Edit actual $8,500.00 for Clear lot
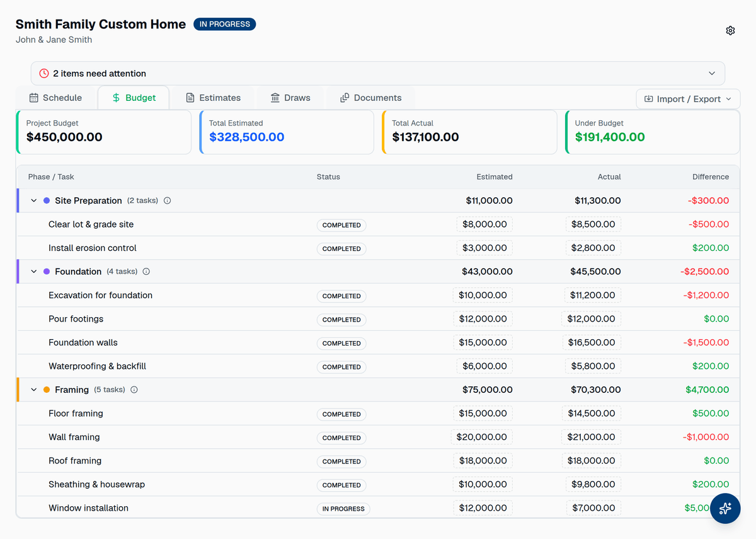 tap(593, 224)
